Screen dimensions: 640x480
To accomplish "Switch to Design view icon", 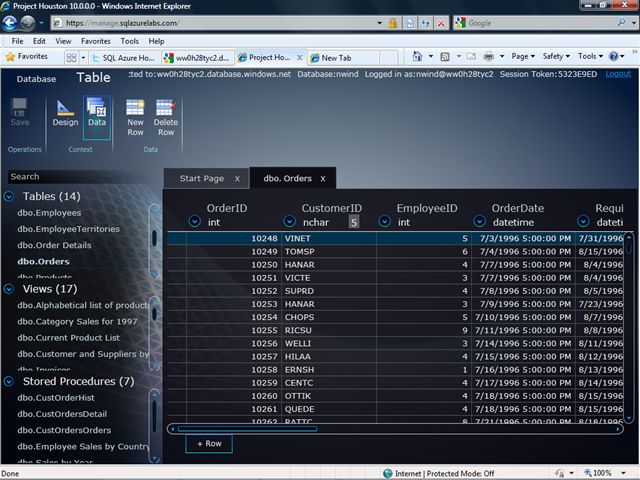I will click(65, 108).
